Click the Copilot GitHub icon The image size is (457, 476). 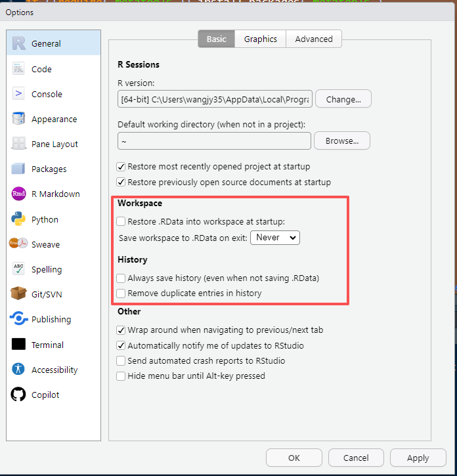tap(18, 395)
